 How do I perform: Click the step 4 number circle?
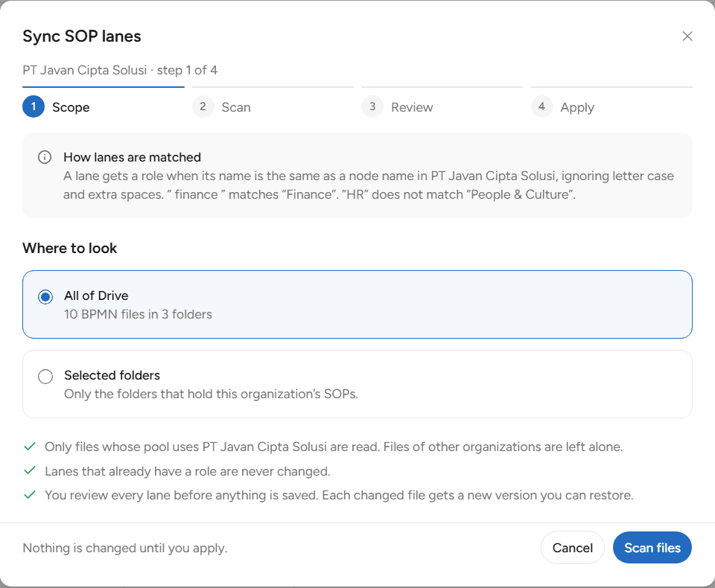click(x=541, y=106)
